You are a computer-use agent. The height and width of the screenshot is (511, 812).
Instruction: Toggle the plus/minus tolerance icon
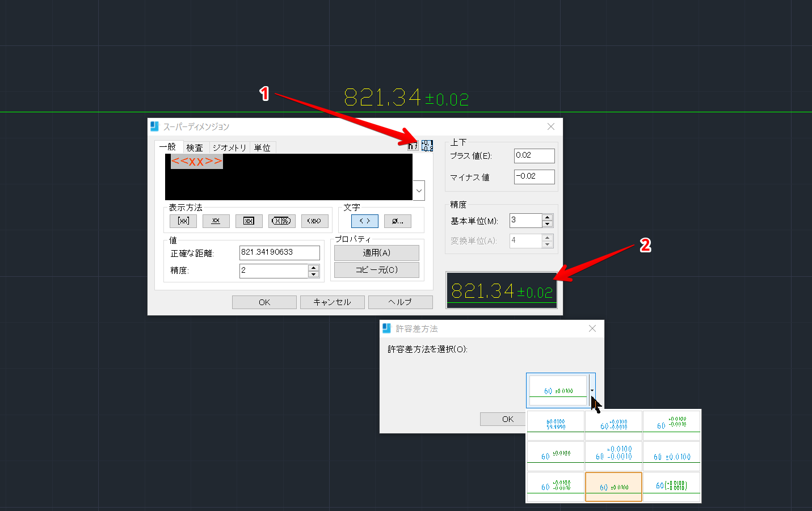click(x=427, y=146)
